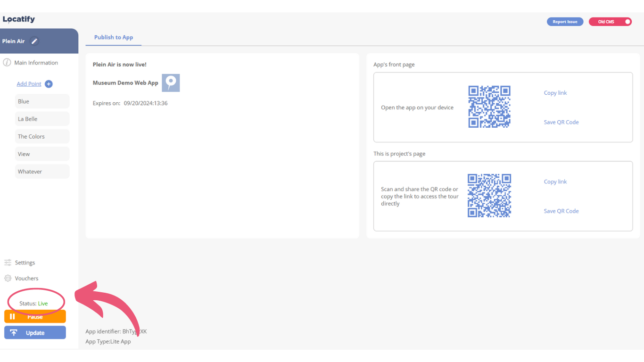644x362 pixels.
Task: Click the orange Pause button
Action: point(35,317)
